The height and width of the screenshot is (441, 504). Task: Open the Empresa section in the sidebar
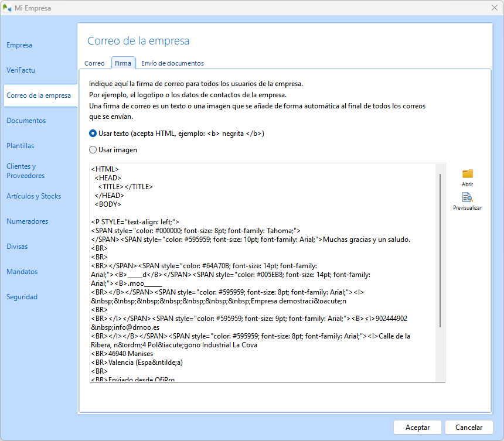[x=19, y=45]
